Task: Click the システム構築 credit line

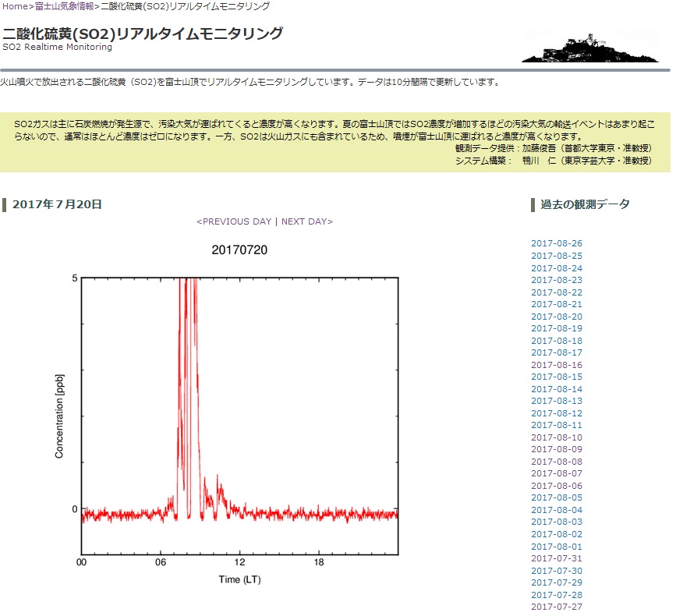Action: [x=554, y=161]
